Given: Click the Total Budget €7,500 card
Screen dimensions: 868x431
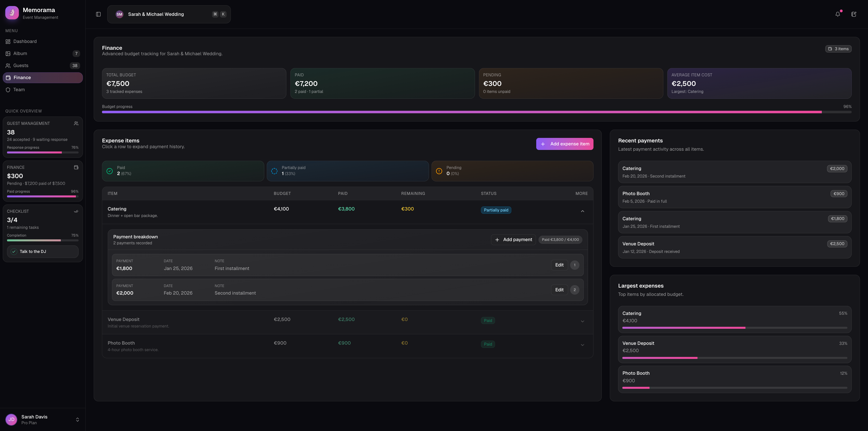Looking at the screenshot, I should (x=194, y=83).
